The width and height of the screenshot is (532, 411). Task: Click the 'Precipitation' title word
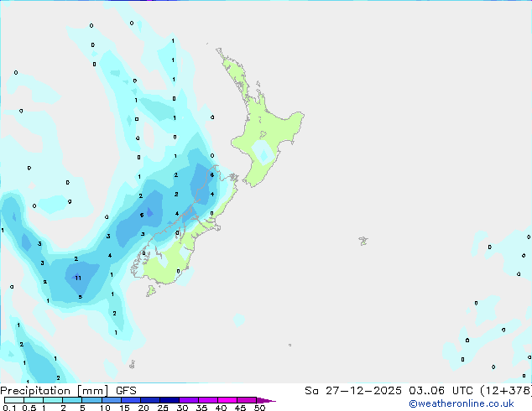click(35, 391)
